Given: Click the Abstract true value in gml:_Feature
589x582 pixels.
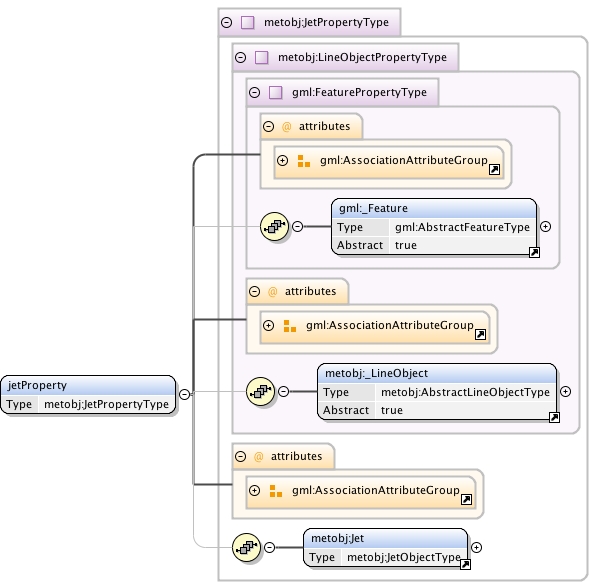Looking at the screenshot, I should (406, 245).
